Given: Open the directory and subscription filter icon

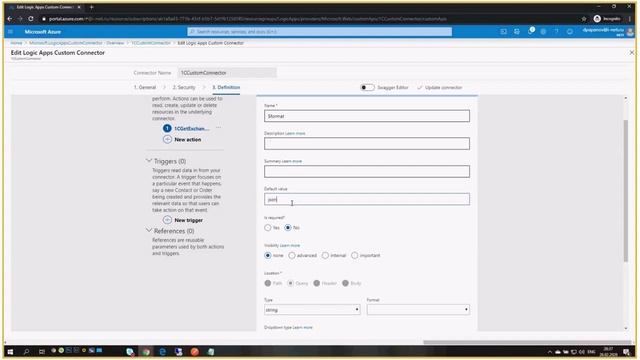Looking at the screenshot, I should click(x=517, y=32).
